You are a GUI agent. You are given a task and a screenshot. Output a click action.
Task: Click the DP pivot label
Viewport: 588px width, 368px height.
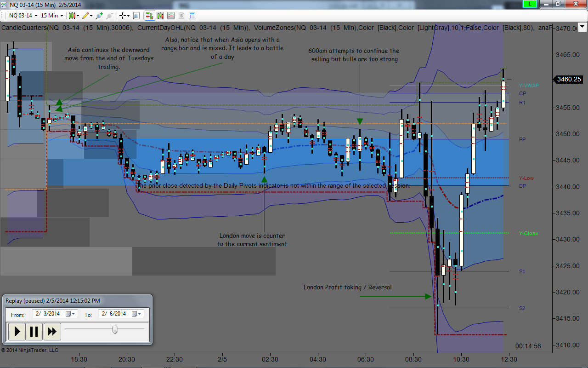click(x=523, y=186)
